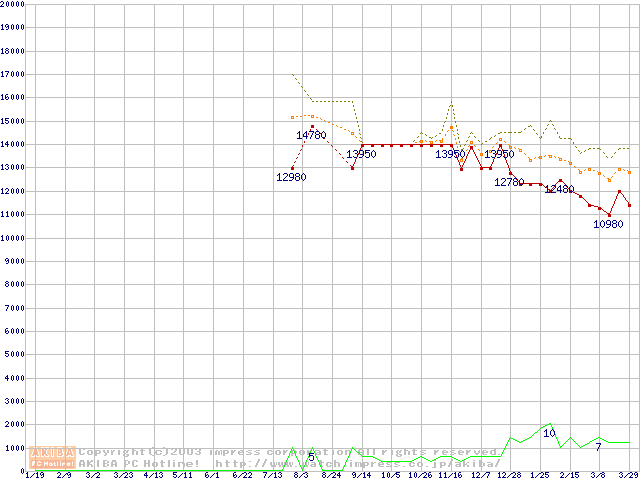Click the 14780 price label
Image resolution: width=640 pixels, height=480 pixels.
[x=311, y=135]
